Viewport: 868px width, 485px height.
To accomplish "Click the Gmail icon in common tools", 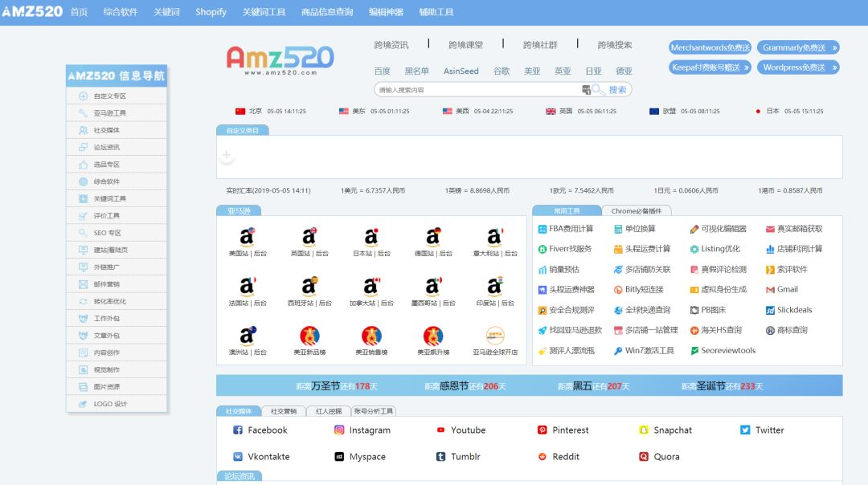I will 770,290.
